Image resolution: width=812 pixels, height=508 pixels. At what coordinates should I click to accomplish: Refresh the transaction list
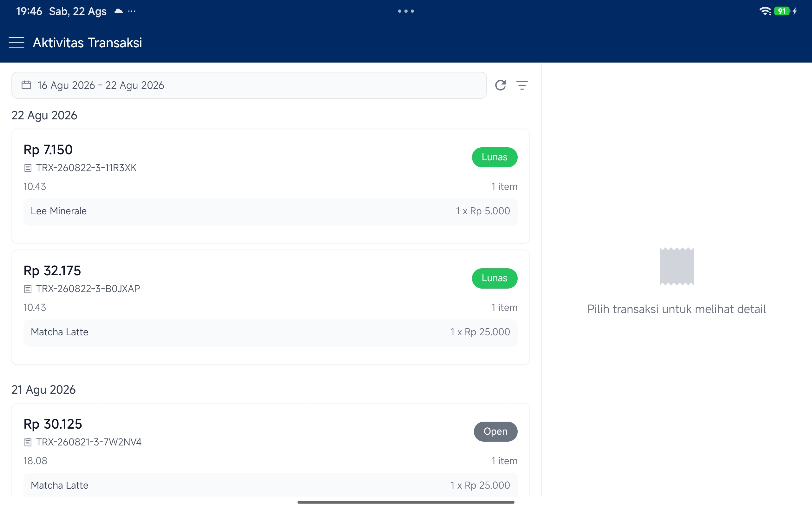pyautogui.click(x=500, y=85)
